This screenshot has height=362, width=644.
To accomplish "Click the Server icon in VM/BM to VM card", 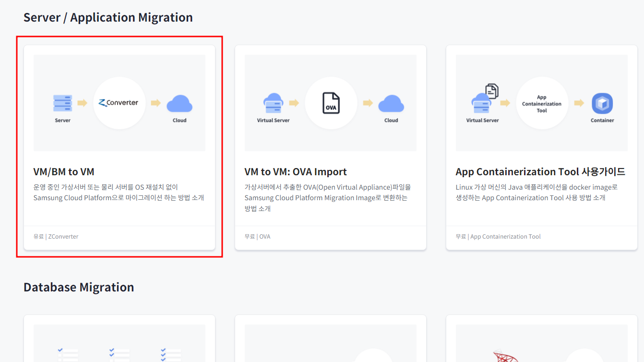I will point(62,103).
